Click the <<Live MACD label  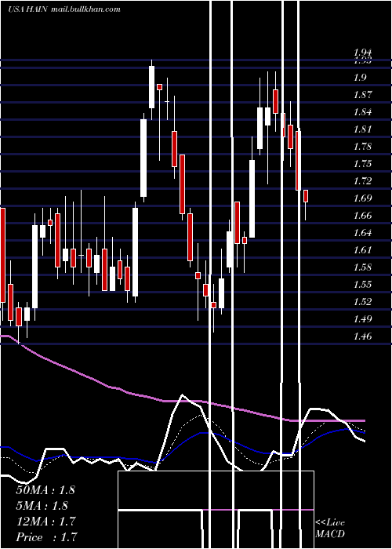pos(330,528)
